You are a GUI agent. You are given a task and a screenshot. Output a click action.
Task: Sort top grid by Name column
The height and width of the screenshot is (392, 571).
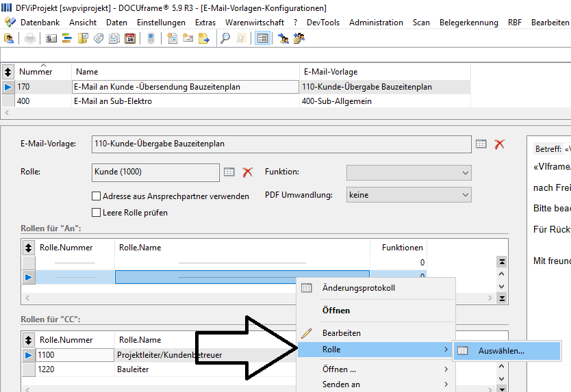(x=186, y=72)
